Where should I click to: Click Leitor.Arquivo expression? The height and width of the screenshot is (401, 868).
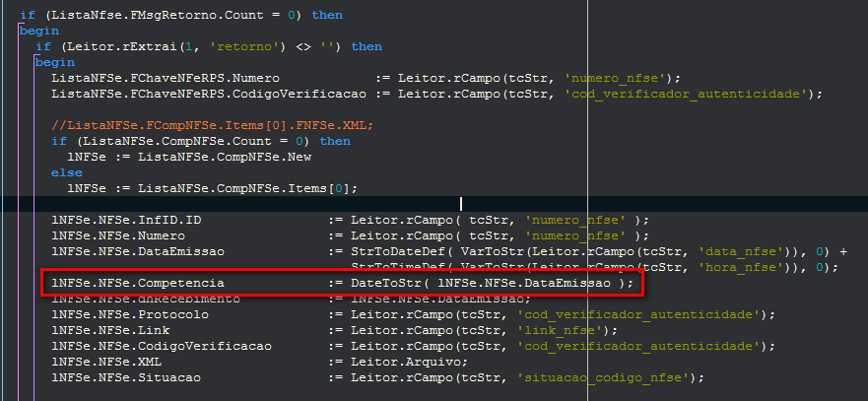click(405, 363)
